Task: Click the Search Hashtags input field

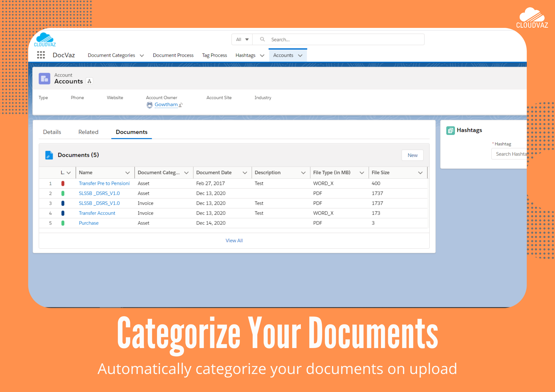Action: tap(513, 154)
